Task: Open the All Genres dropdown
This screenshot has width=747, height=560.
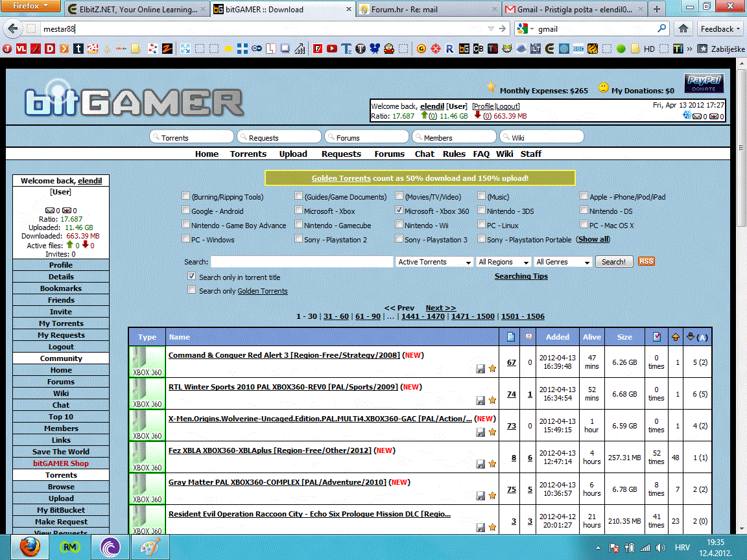Action: click(563, 262)
